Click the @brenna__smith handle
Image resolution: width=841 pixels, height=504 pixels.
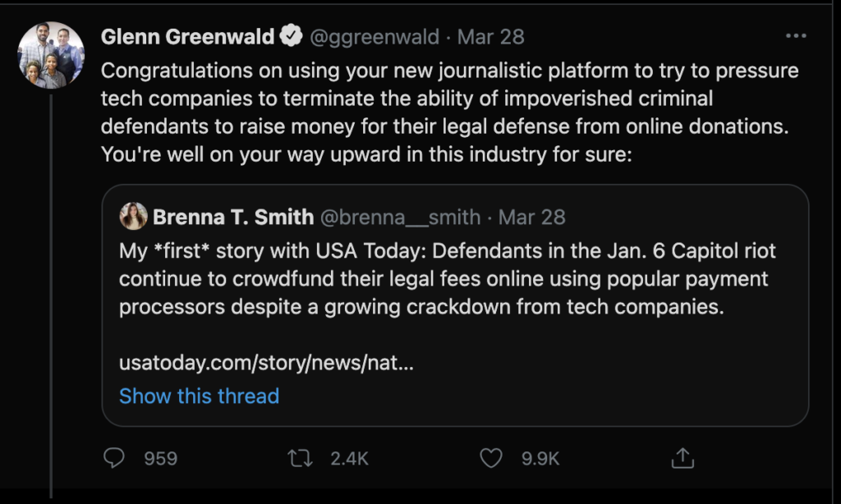point(400,217)
